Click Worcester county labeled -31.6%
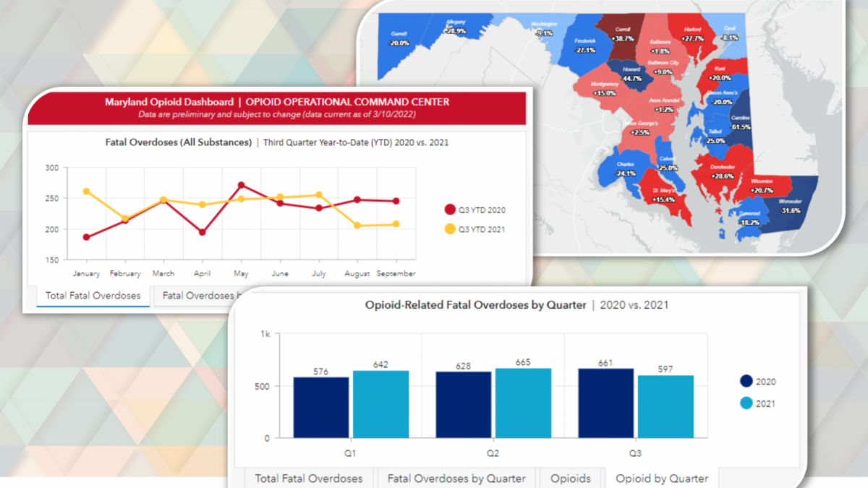Screen dimensions: 868x488 click(x=788, y=206)
